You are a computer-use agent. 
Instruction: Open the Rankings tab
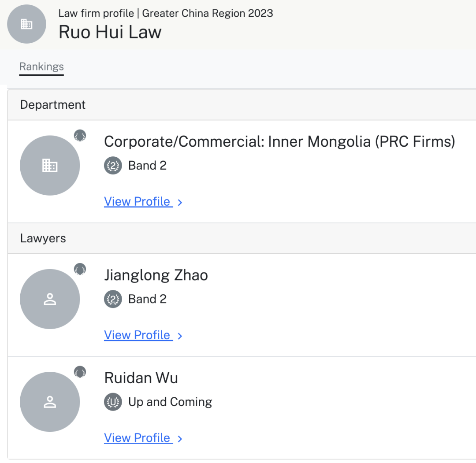tap(41, 67)
